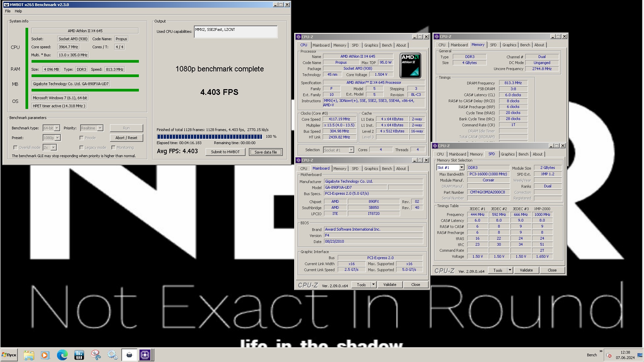Image resolution: width=644 pixels, height=362 pixels.
Task: Click the 'HPET timer active (14.318 MHz)' field
Action: [x=59, y=106]
